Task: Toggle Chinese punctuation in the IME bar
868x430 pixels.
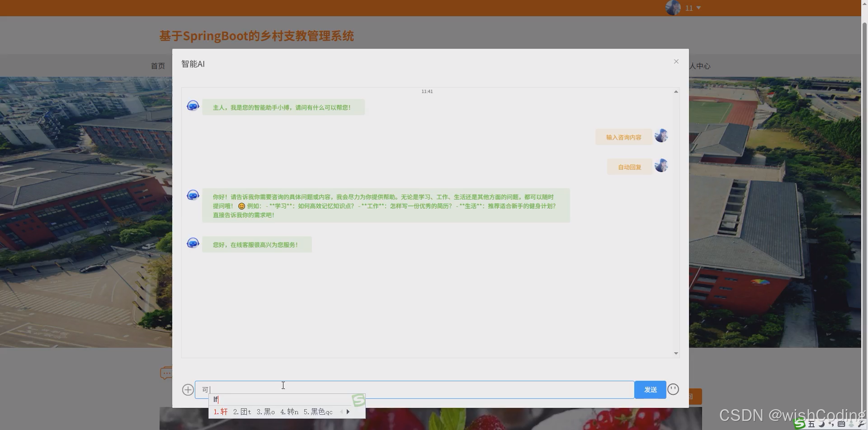Action: [832, 424]
